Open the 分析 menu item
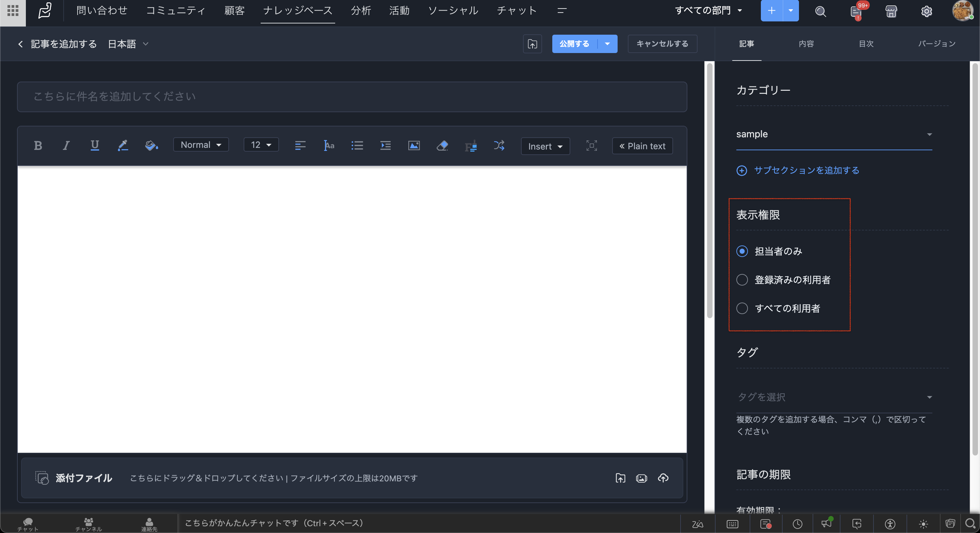 tap(361, 11)
